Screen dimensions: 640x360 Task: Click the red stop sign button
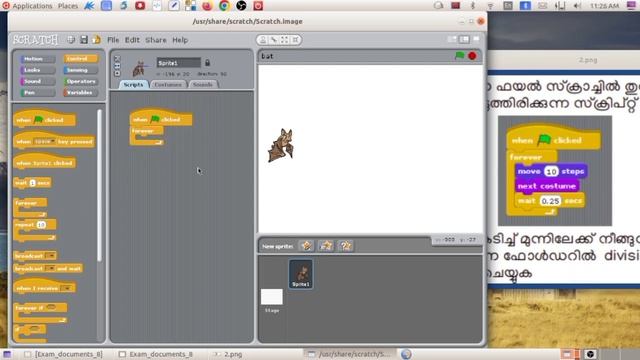tap(472, 56)
